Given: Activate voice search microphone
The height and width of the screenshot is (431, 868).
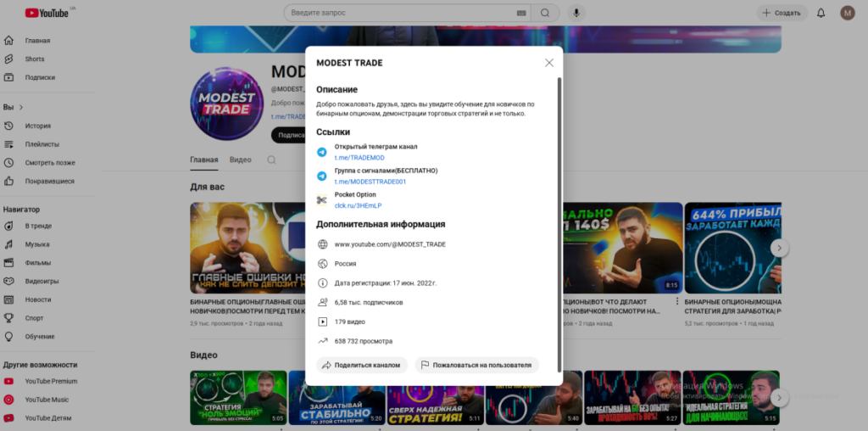Looking at the screenshot, I should (x=576, y=13).
